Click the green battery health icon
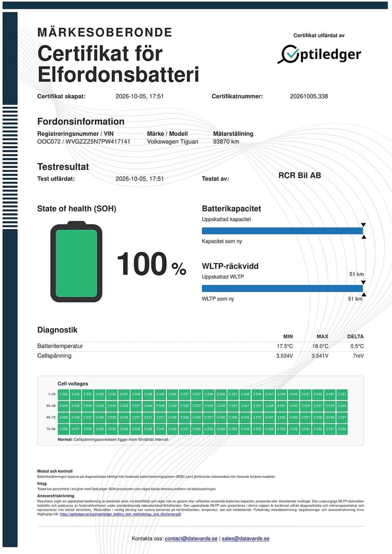The image size is (392, 554). click(76, 261)
